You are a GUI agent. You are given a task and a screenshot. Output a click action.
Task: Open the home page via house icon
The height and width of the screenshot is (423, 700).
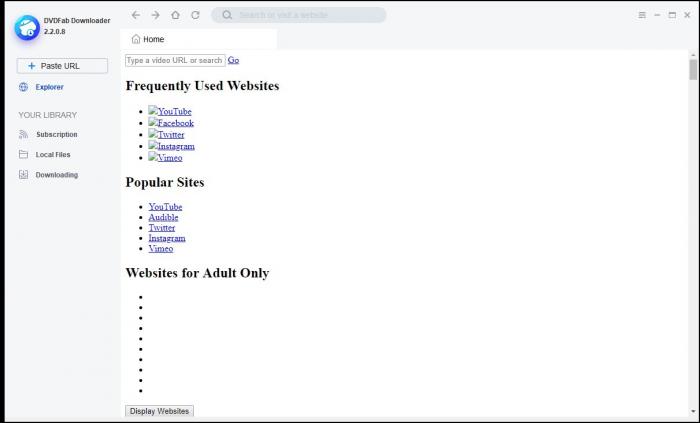click(175, 15)
